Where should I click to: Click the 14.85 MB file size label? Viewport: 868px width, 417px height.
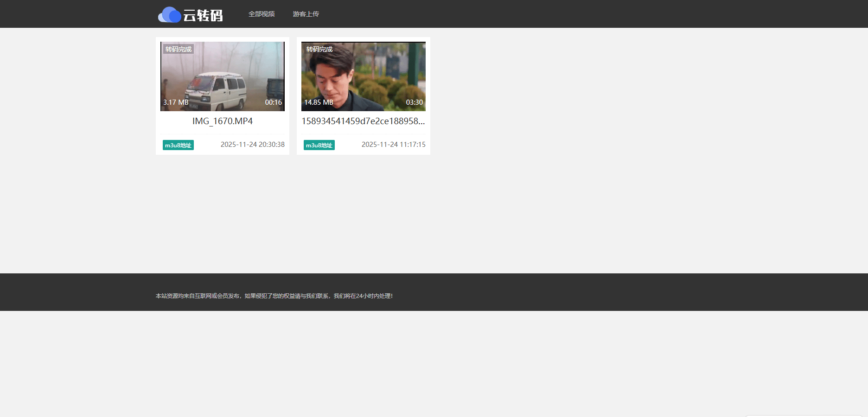pos(319,102)
